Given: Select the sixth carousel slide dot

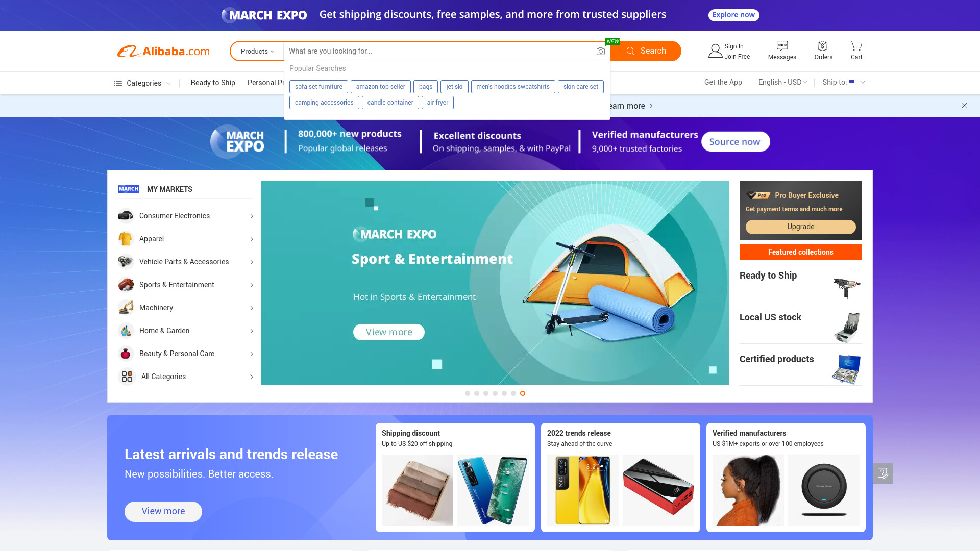Looking at the screenshot, I should (x=513, y=393).
